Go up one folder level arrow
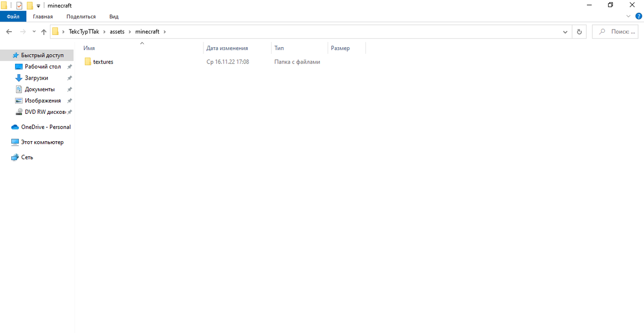This screenshot has width=644, height=333. click(44, 32)
